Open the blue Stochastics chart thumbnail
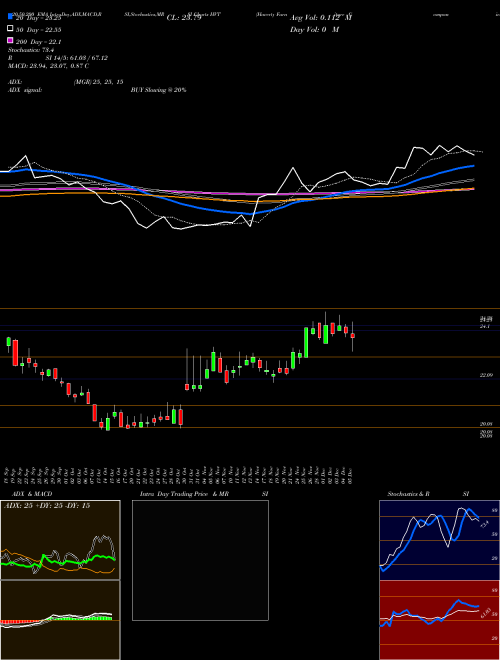The height and width of the screenshot is (660, 500). pyautogui.click(x=439, y=540)
